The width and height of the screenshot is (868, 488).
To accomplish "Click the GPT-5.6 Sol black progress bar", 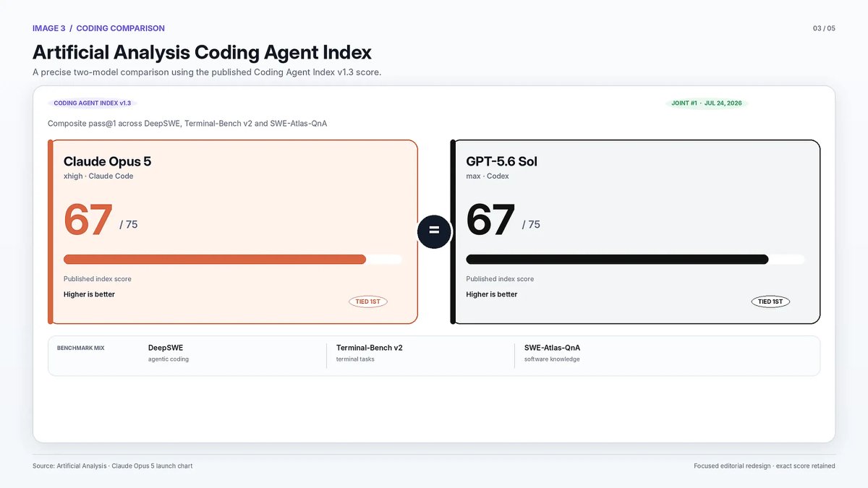I will pyautogui.click(x=617, y=260).
